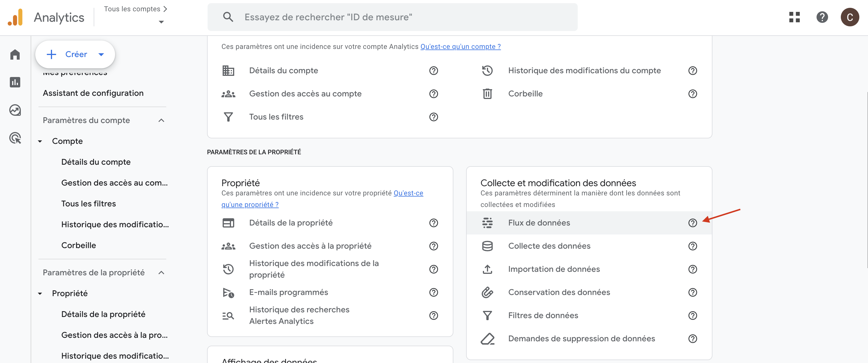This screenshot has height=363, width=868.
Task: Open the 'Qu'est-ce qu'un compte ?' link
Action: pyautogui.click(x=460, y=47)
